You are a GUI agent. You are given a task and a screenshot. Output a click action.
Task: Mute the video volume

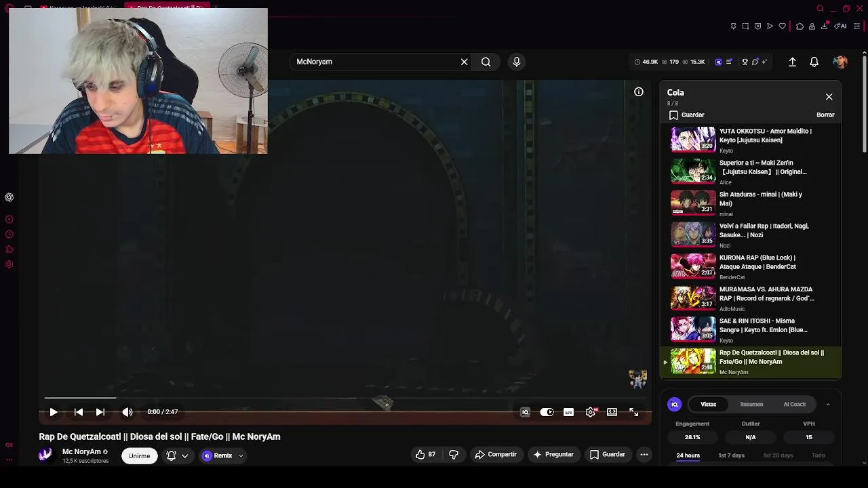[127, 412]
